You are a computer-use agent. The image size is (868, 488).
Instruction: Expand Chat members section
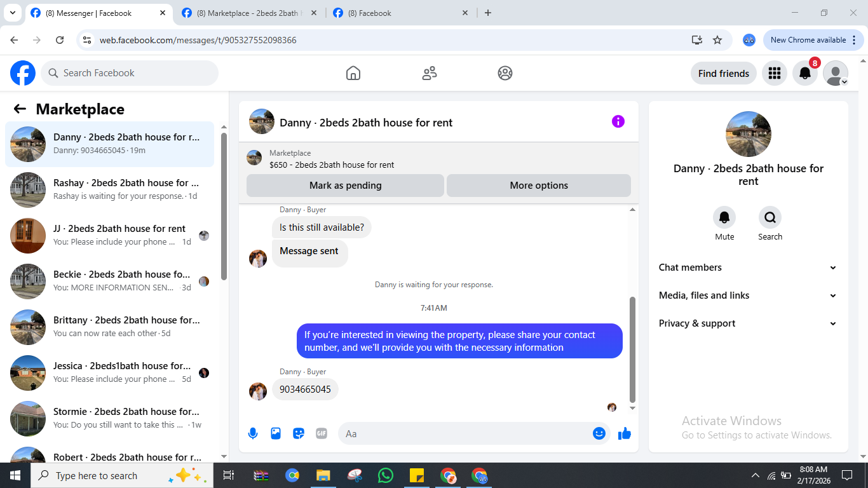pos(749,268)
